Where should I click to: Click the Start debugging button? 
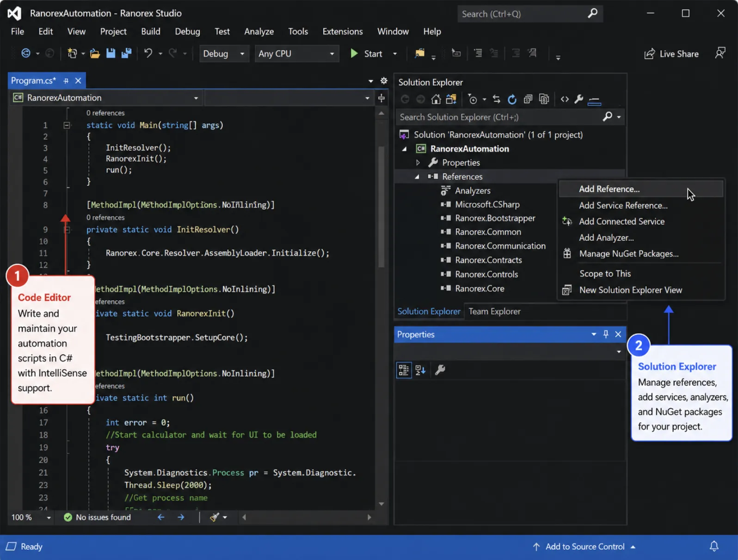(x=366, y=54)
